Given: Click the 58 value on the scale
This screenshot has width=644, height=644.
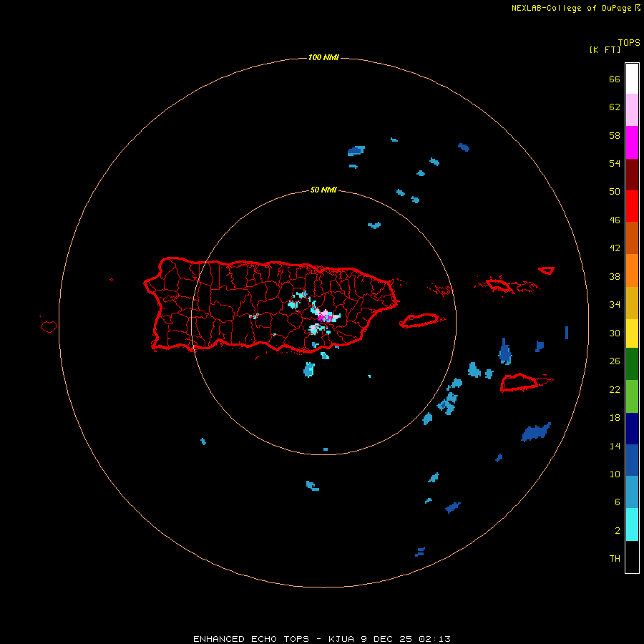Looking at the screenshot, I should coord(615,135).
